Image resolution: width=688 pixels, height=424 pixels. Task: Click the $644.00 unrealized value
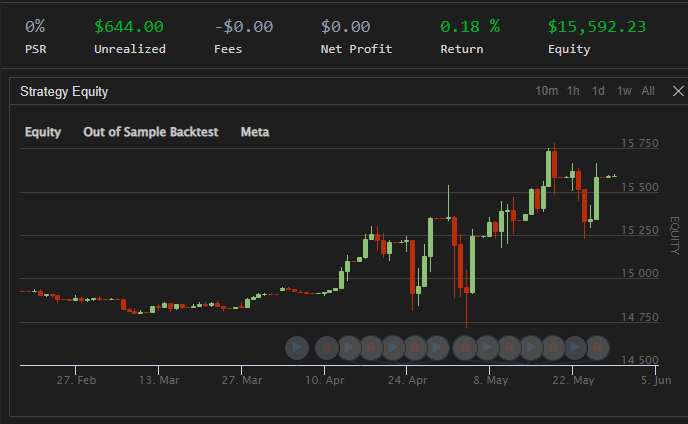129,27
